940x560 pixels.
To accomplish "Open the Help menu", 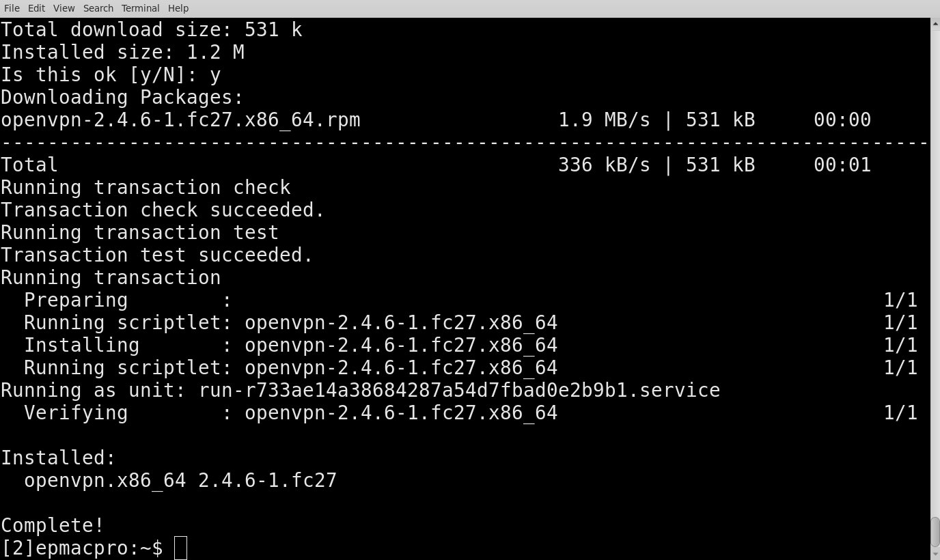I will (x=178, y=8).
